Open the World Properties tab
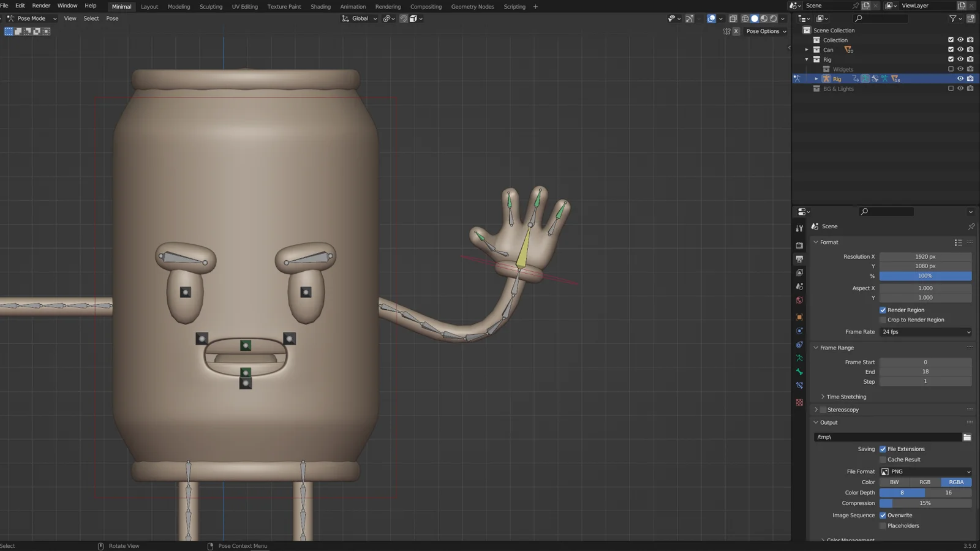 coord(799,299)
